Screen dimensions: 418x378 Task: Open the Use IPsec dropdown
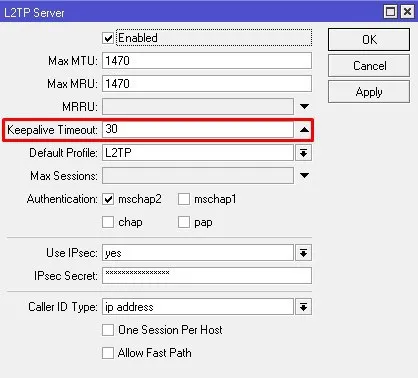pyautogui.click(x=303, y=253)
